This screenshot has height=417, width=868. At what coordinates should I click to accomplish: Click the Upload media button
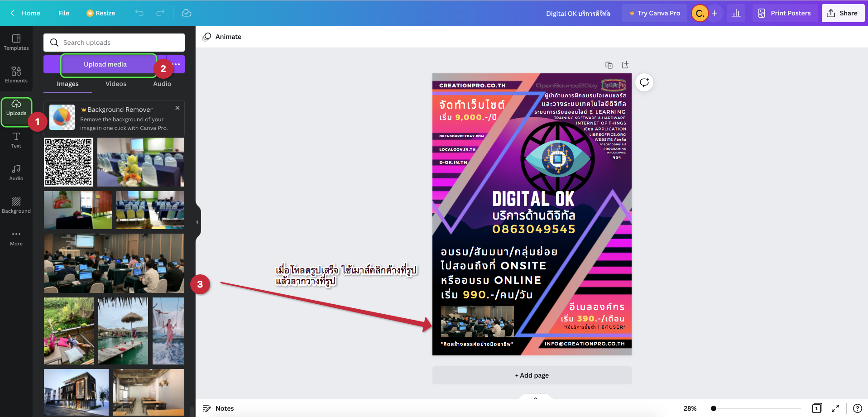point(105,64)
